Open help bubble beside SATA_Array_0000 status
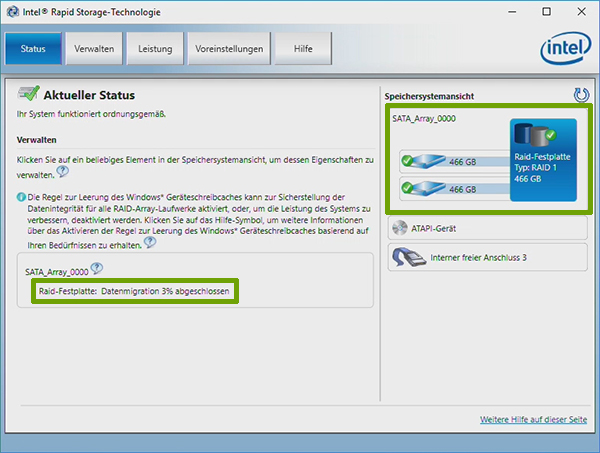Viewport: 600px width, 453px height. (x=97, y=268)
